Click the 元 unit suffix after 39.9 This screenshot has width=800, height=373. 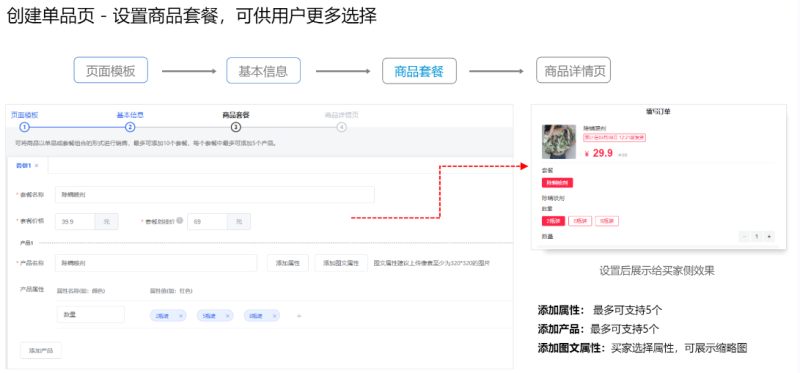(107, 221)
